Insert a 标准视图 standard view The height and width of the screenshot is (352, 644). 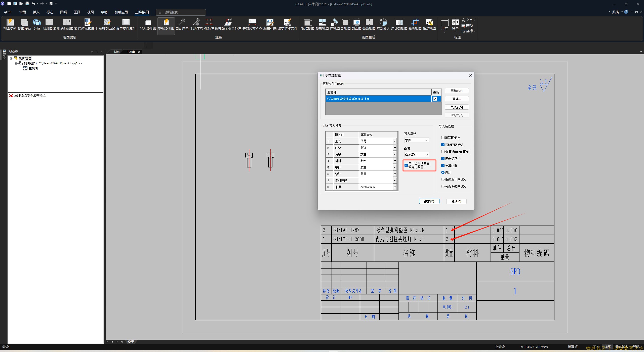(x=308, y=24)
